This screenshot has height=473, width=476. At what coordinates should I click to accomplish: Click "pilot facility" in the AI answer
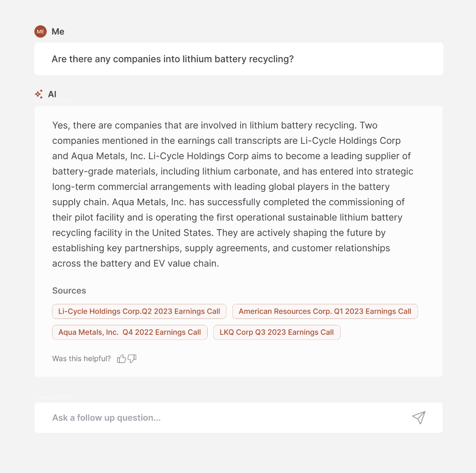[94, 218]
